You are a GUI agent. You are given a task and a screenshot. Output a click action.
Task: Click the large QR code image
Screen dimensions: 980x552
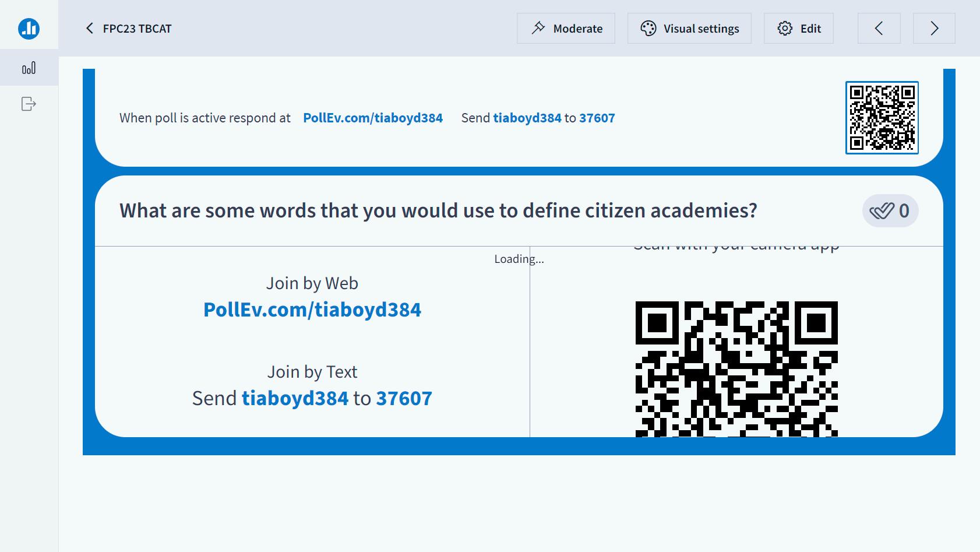736,368
